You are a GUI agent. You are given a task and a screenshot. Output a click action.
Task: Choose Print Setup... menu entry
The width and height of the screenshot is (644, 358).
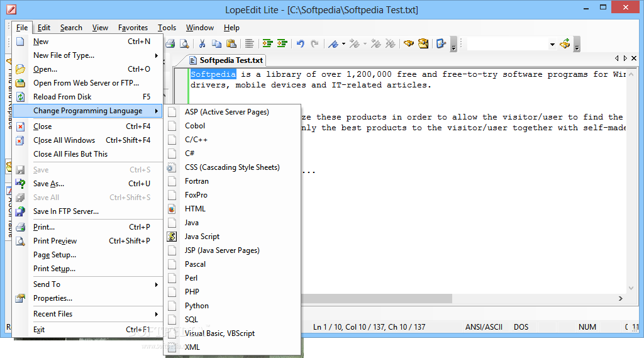click(54, 269)
